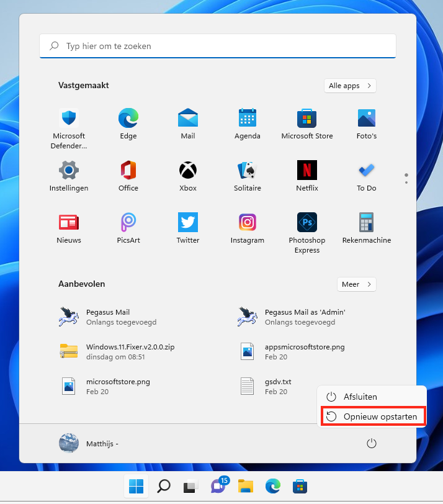Launch Edge from pinned apps
This screenshot has height=504, width=443.
coord(128,123)
